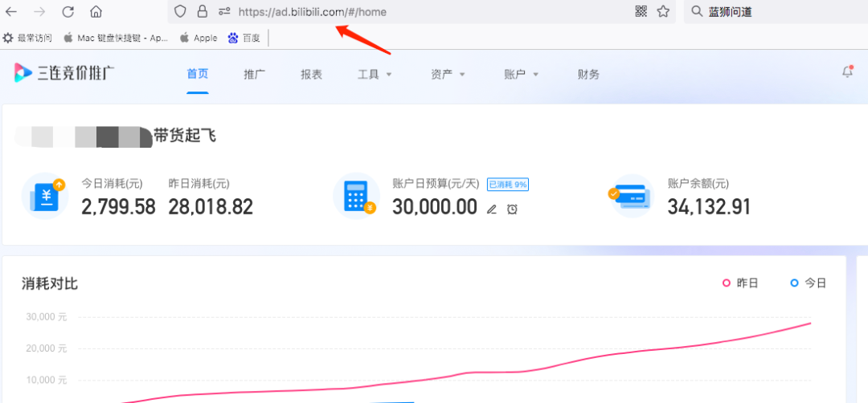Open notification bell icon
Image resolution: width=868 pixels, height=403 pixels.
pyautogui.click(x=847, y=71)
